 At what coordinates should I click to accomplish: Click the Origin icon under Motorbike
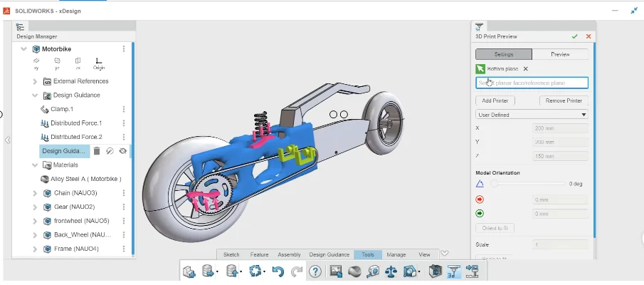98,63
